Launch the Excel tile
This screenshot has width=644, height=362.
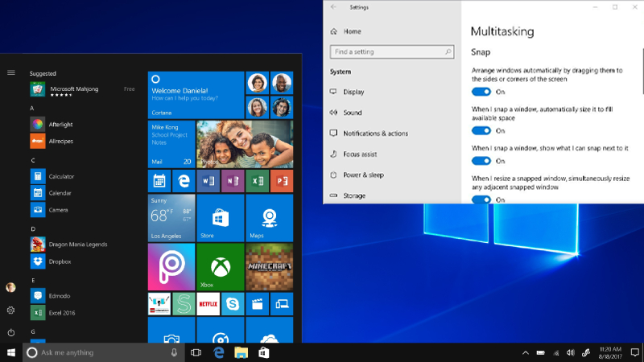[x=257, y=181]
